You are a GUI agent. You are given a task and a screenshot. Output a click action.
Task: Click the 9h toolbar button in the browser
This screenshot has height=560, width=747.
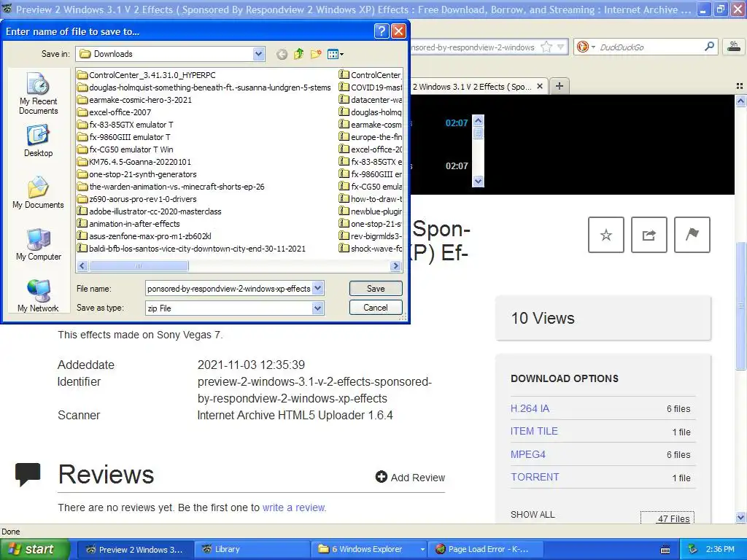click(x=734, y=46)
